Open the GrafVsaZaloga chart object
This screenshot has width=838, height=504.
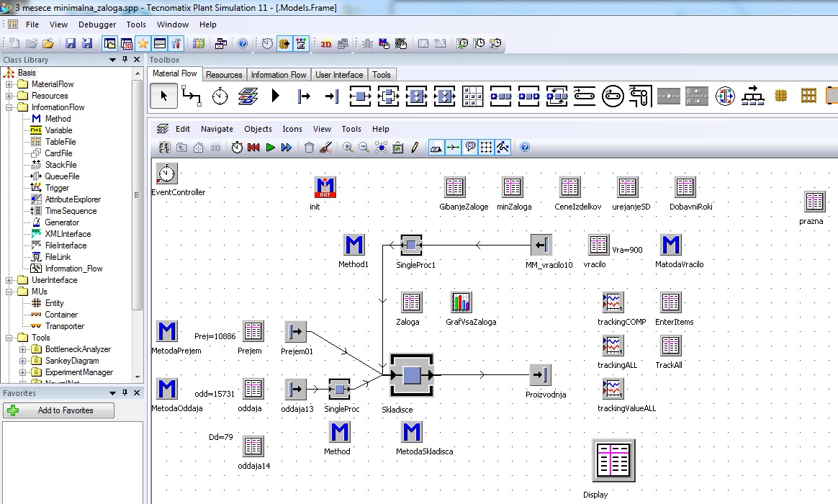point(461,303)
